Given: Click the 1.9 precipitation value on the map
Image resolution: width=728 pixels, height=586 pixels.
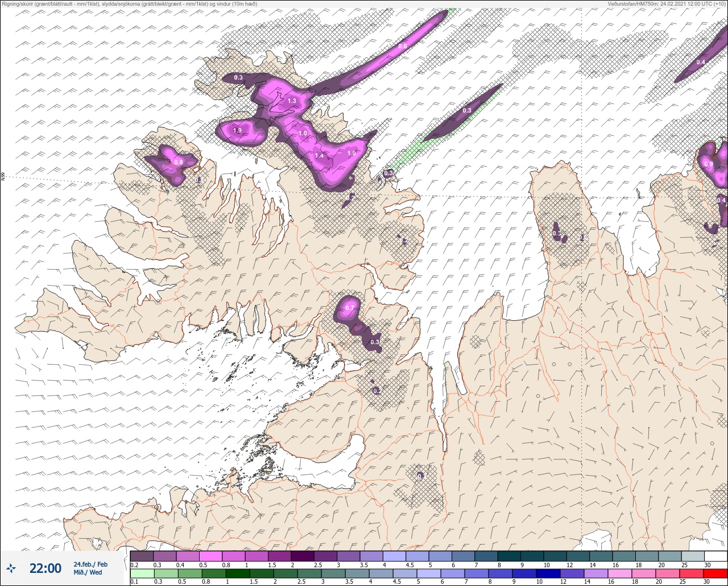Looking at the screenshot, I should tap(237, 130).
